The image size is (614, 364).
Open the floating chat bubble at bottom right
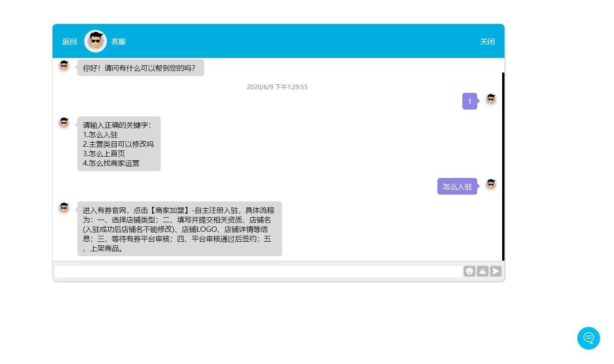tap(589, 338)
